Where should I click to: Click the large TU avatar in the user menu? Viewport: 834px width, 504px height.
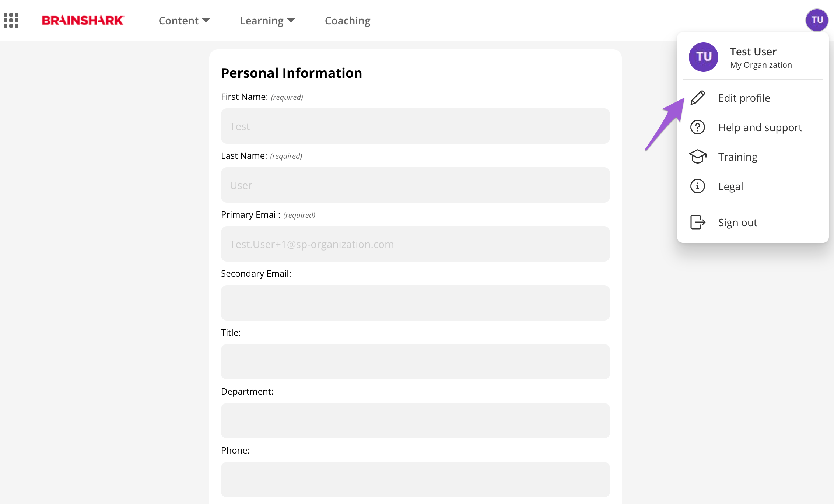pos(703,57)
